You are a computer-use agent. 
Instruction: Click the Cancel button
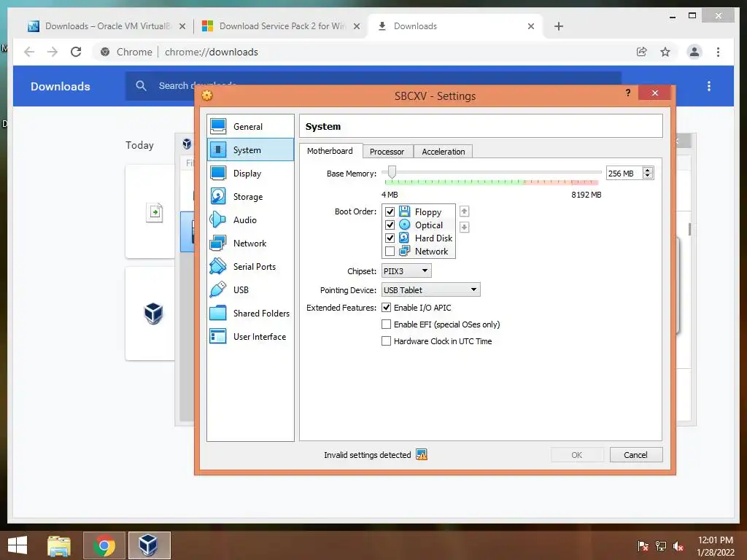pos(636,455)
